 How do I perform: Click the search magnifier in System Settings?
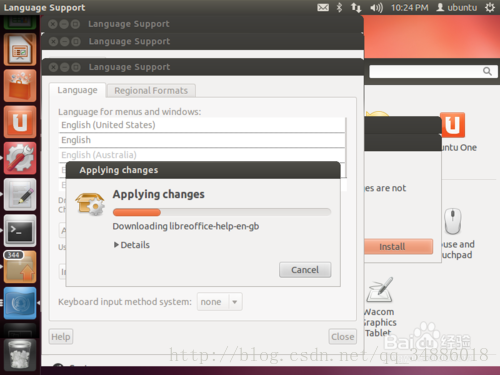[x=487, y=71]
